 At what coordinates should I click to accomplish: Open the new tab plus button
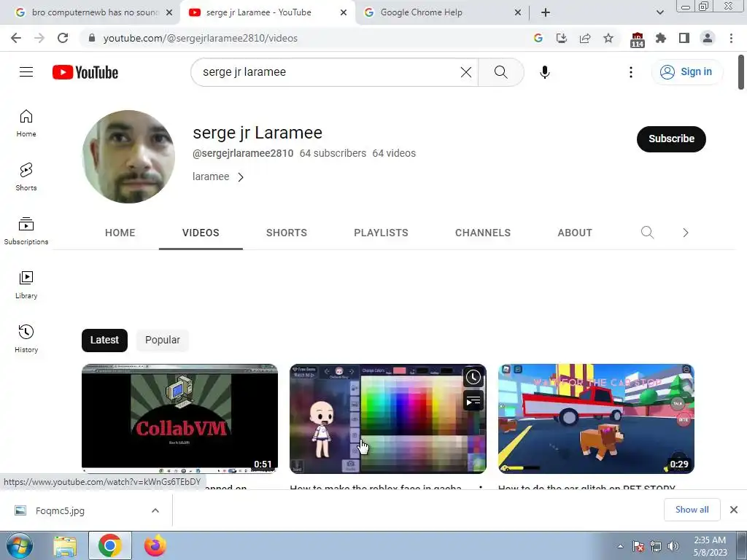tap(546, 12)
